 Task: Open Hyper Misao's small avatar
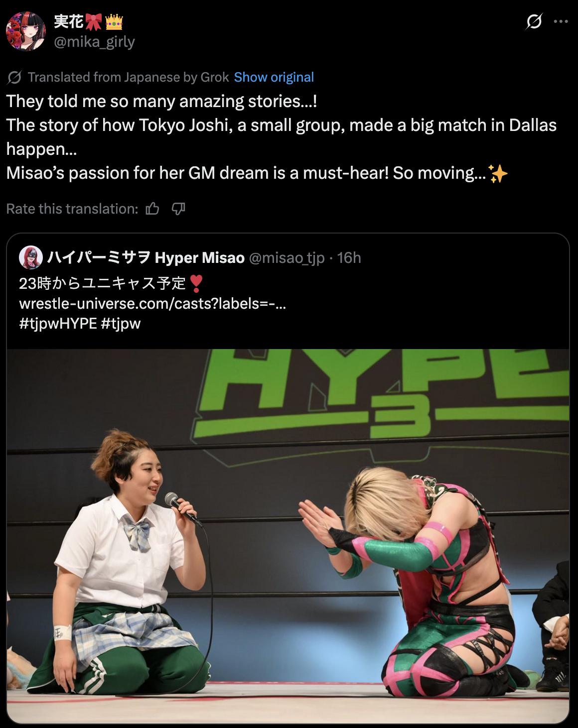pyautogui.click(x=31, y=257)
